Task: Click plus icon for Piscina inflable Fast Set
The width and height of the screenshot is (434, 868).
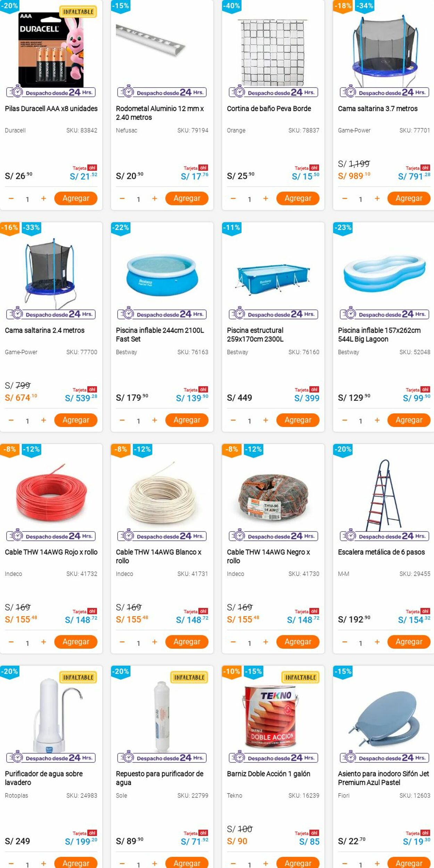Action: (x=155, y=420)
